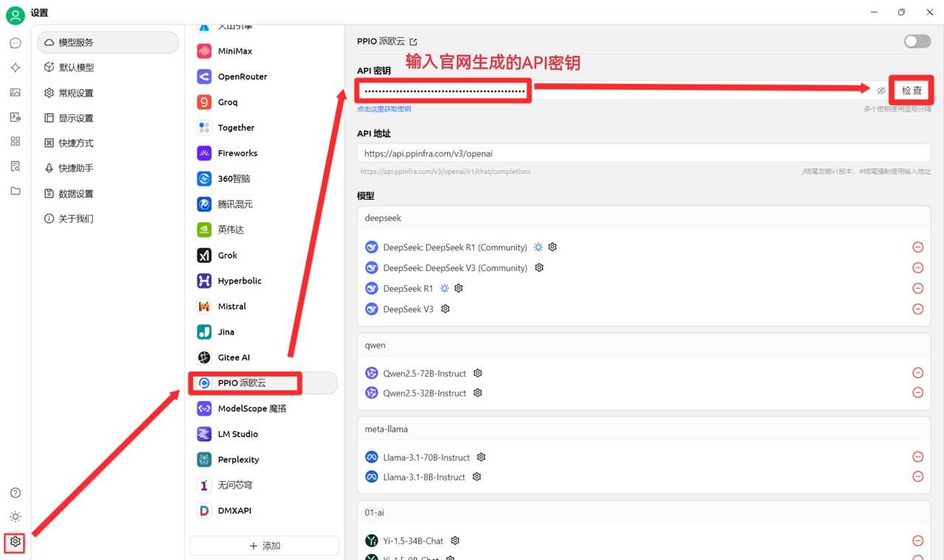
Task: Open settings gear for Qwen2.5-32B-Instruct
Action: point(478,393)
